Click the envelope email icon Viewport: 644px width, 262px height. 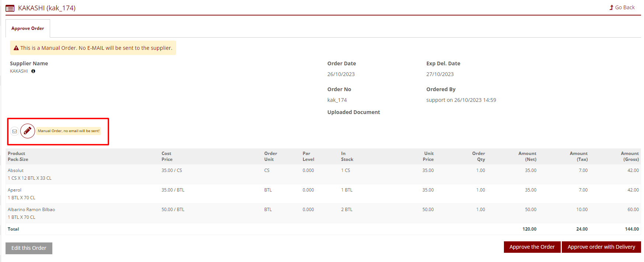pyautogui.click(x=15, y=131)
